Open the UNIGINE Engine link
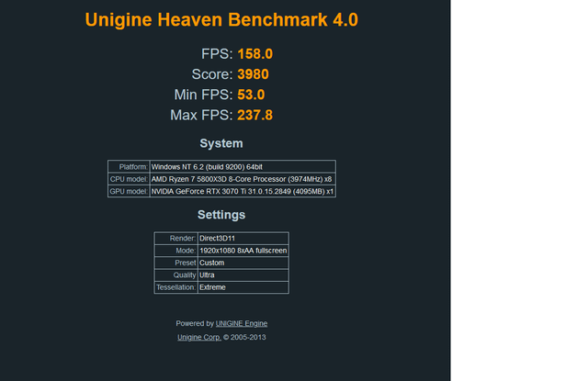The width and height of the screenshot is (588, 381). pyautogui.click(x=242, y=323)
